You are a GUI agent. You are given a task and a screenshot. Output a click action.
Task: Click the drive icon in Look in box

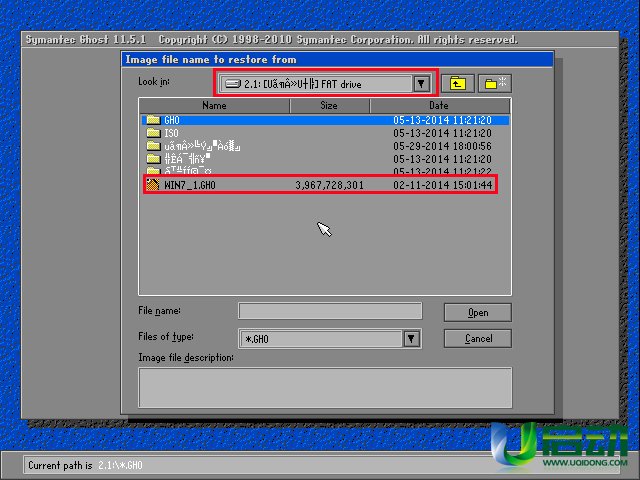233,84
